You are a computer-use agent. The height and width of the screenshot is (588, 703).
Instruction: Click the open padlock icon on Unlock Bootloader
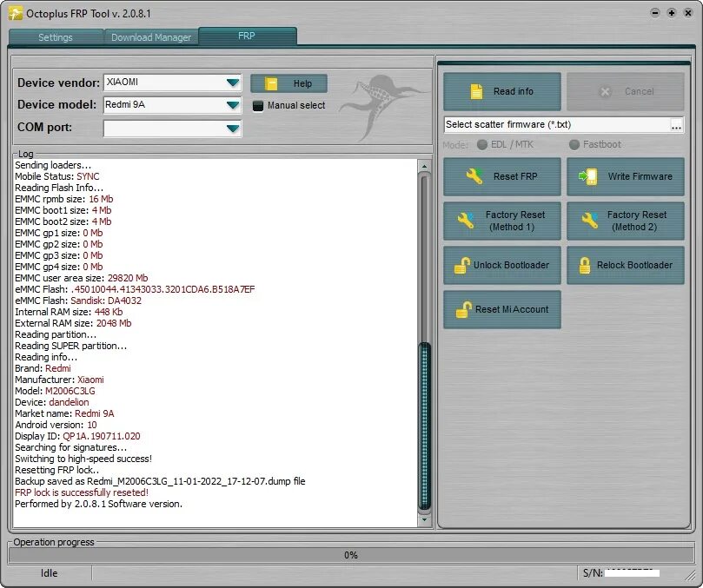pos(461,265)
